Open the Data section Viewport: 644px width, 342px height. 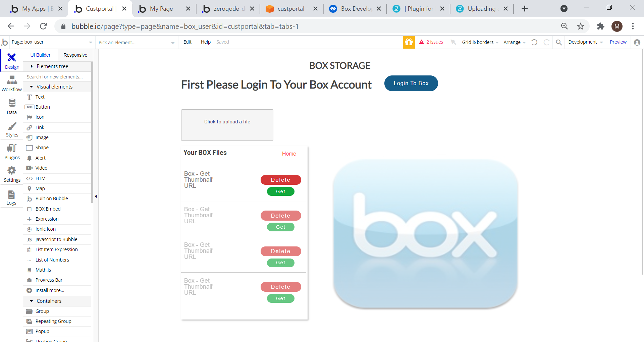(12, 106)
